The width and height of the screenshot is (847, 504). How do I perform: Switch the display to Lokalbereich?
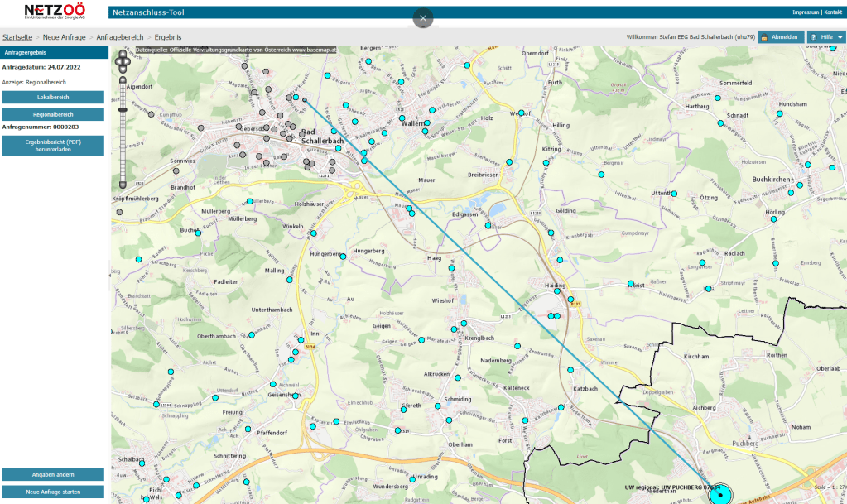point(53,97)
